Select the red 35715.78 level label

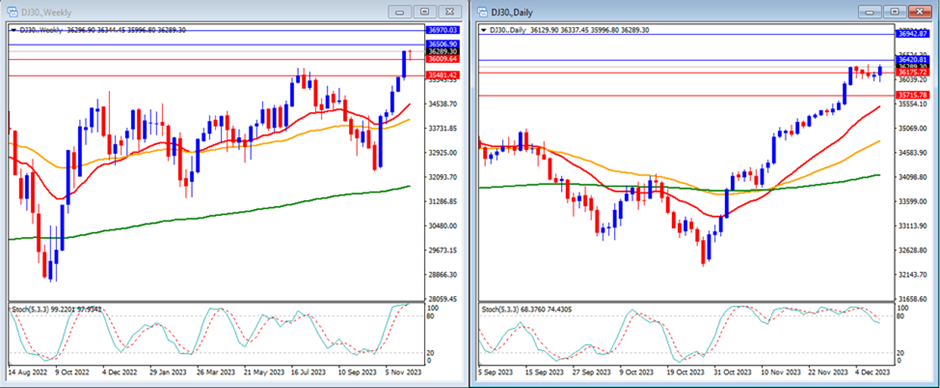click(x=913, y=95)
